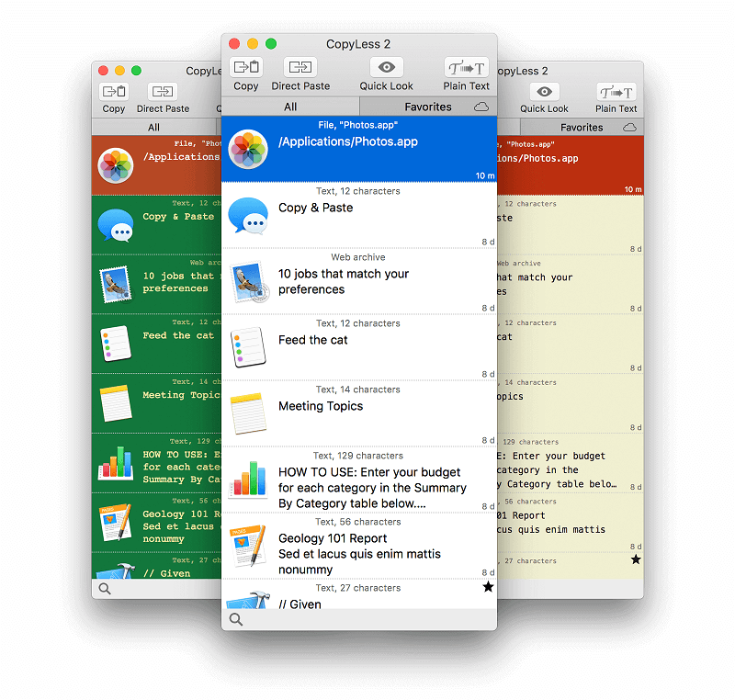This screenshot has width=735, height=700.
Task: Click Notes icon in left green window
Action: tap(116, 403)
